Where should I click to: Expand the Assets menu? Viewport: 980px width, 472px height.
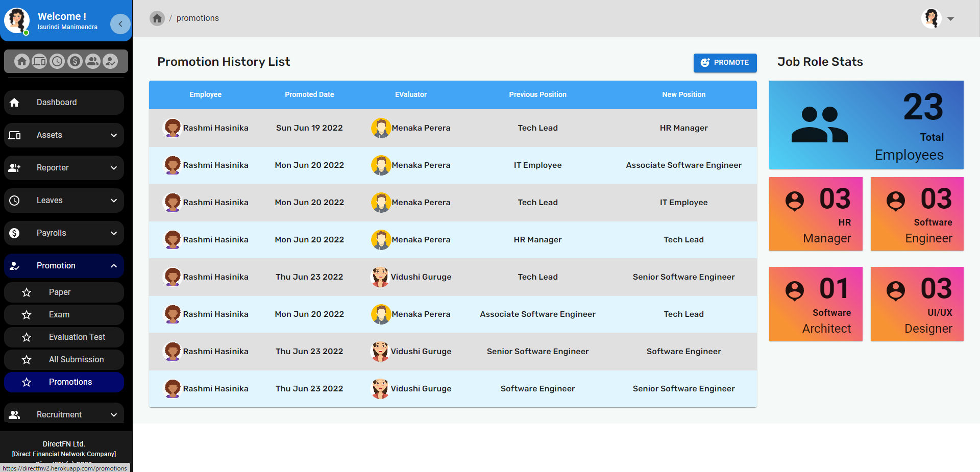click(64, 135)
